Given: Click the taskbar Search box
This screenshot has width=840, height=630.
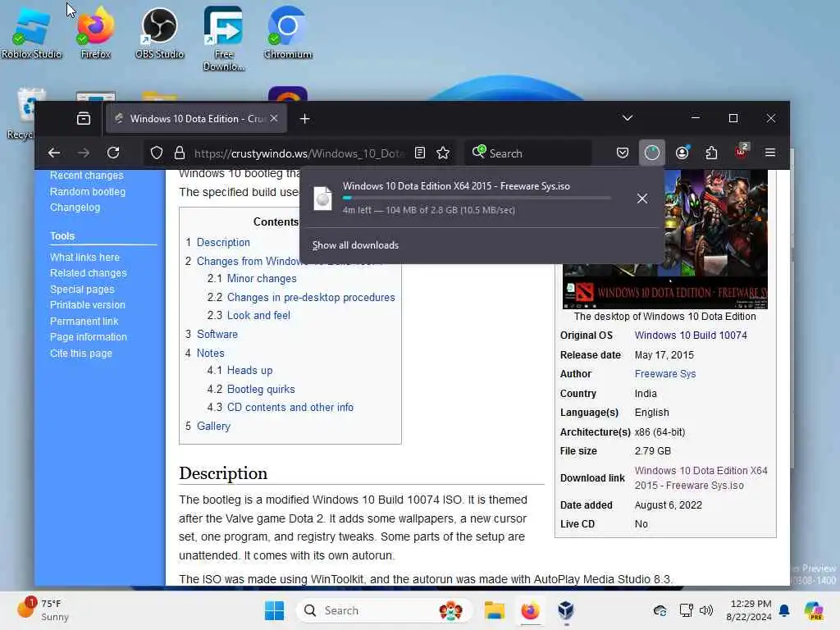Looking at the screenshot, I should [x=384, y=610].
